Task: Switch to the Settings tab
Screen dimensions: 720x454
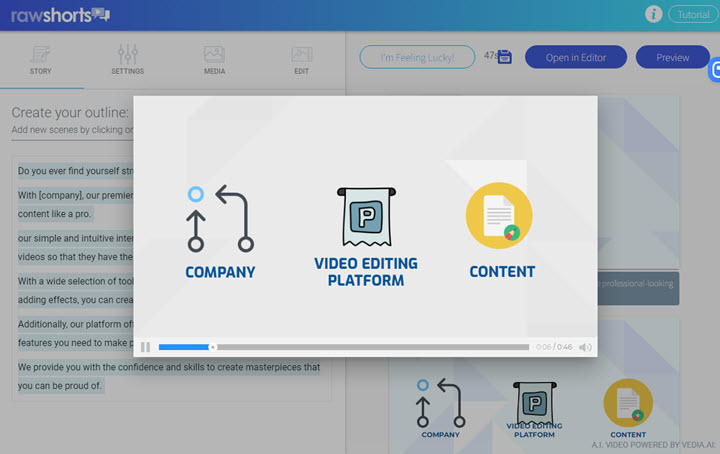Action: (x=128, y=60)
